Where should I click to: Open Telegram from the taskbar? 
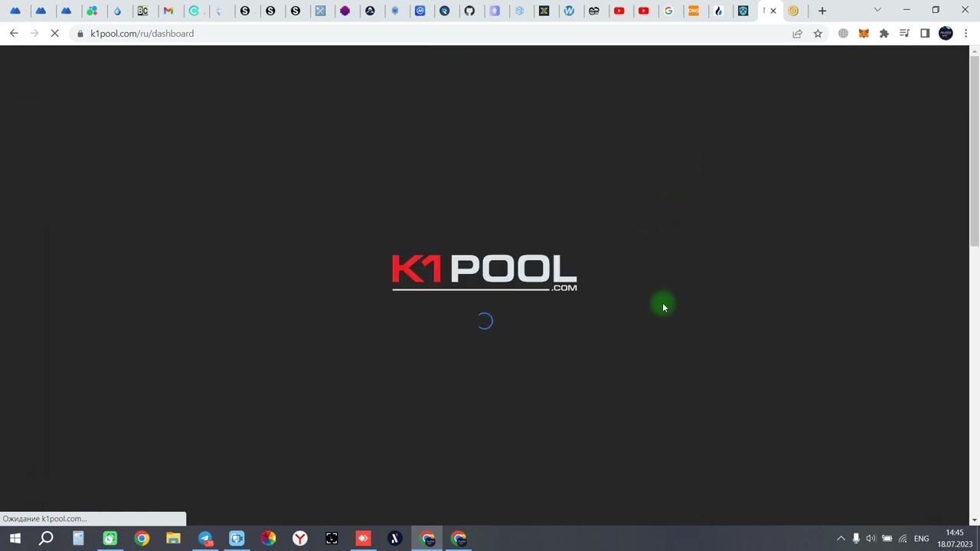click(x=205, y=539)
